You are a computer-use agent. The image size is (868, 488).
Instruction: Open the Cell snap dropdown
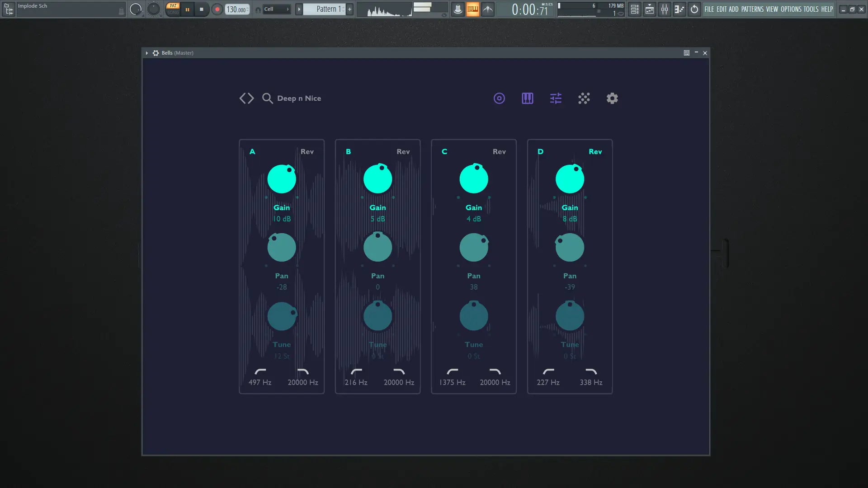tap(276, 9)
